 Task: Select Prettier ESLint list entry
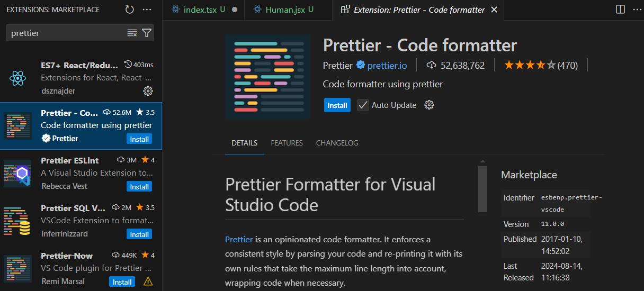tap(81, 174)
